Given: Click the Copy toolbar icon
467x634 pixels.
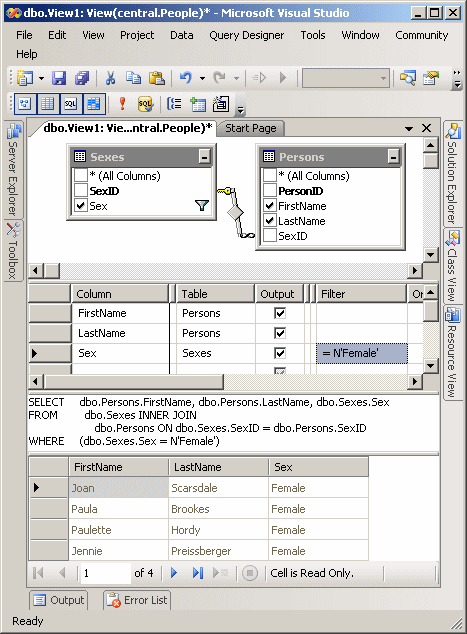Looking at the screenshot, I should (133, 78).
